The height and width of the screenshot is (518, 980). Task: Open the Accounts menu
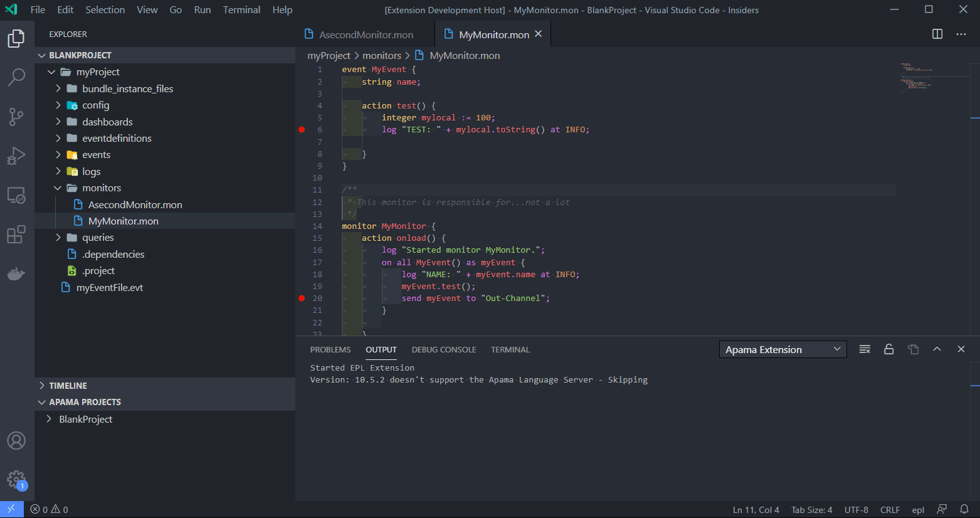click(x=16, y=441)
